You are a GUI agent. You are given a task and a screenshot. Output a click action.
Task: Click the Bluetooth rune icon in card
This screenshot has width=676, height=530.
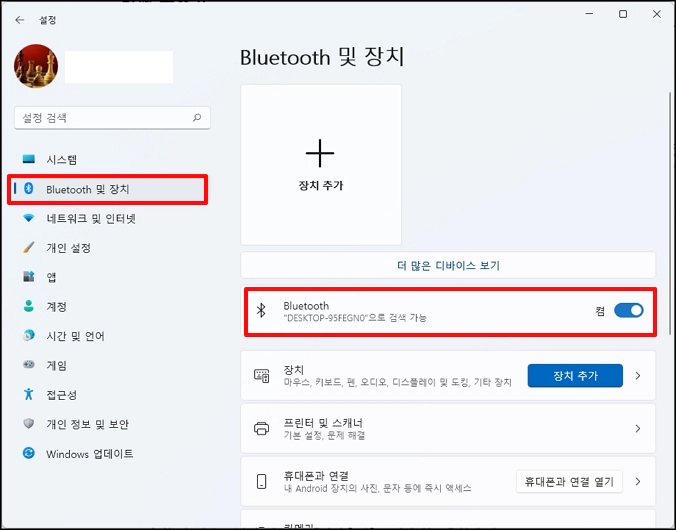pos(261,310)
